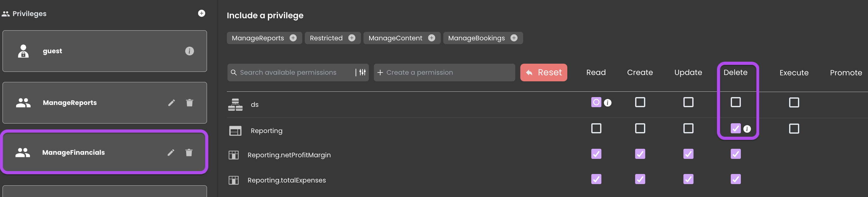Focus the Search available permissions field
Viewport: 868px width, 197px height.
tap(292, 72)
